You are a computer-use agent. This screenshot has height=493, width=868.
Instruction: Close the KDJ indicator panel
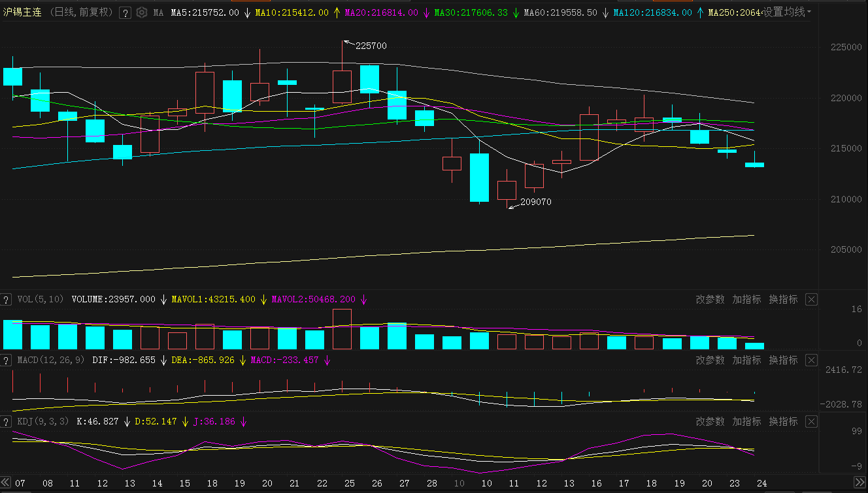coord(811,422)
